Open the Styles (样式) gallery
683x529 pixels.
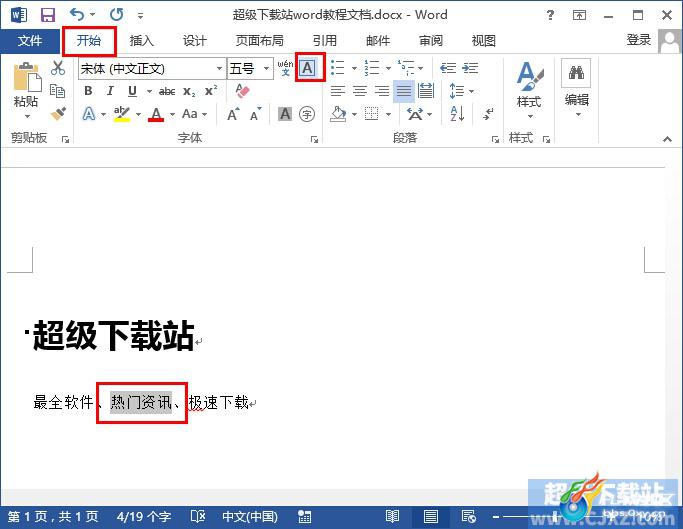[x=529, y=91]
